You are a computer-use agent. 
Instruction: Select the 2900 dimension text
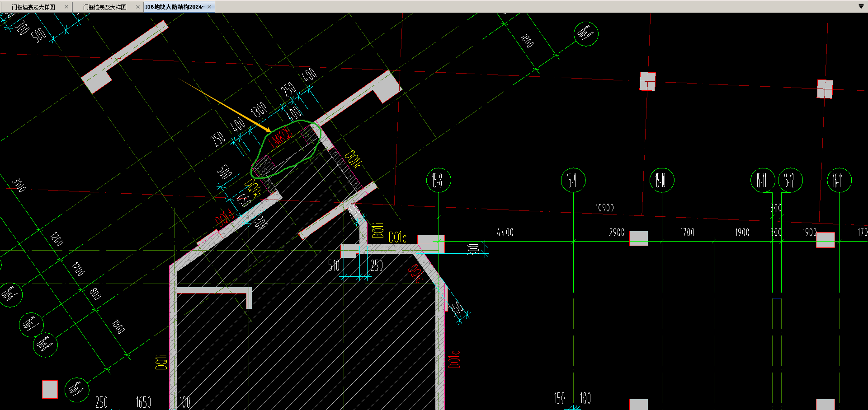tap(617, 233)
